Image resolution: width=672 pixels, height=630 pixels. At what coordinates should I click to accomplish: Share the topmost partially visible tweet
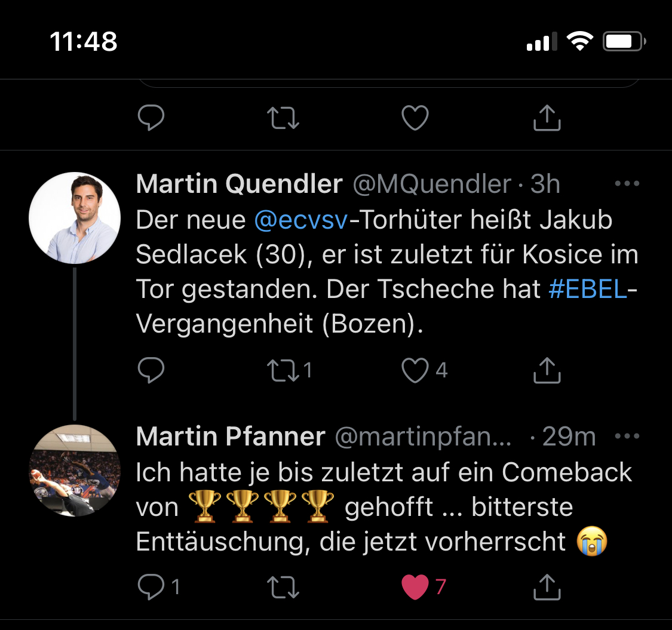point(547,118)
